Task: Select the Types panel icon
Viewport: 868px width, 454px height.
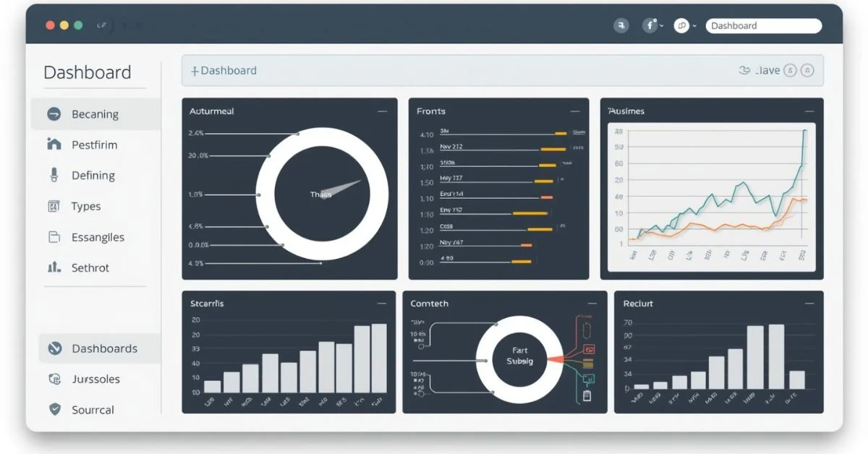Action: [54, 206]
